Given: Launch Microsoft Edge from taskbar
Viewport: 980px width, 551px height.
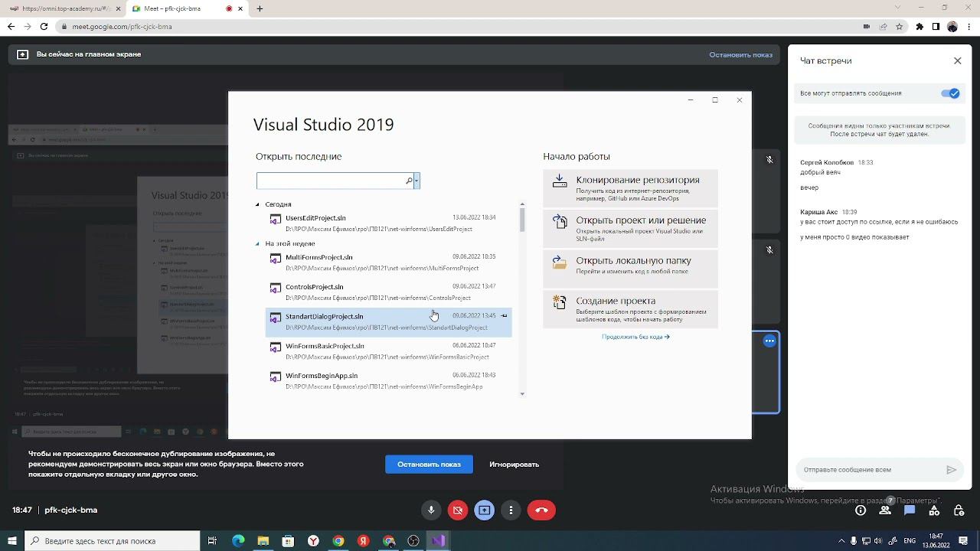Looking at the screenshot, I should tap(238, 541).
